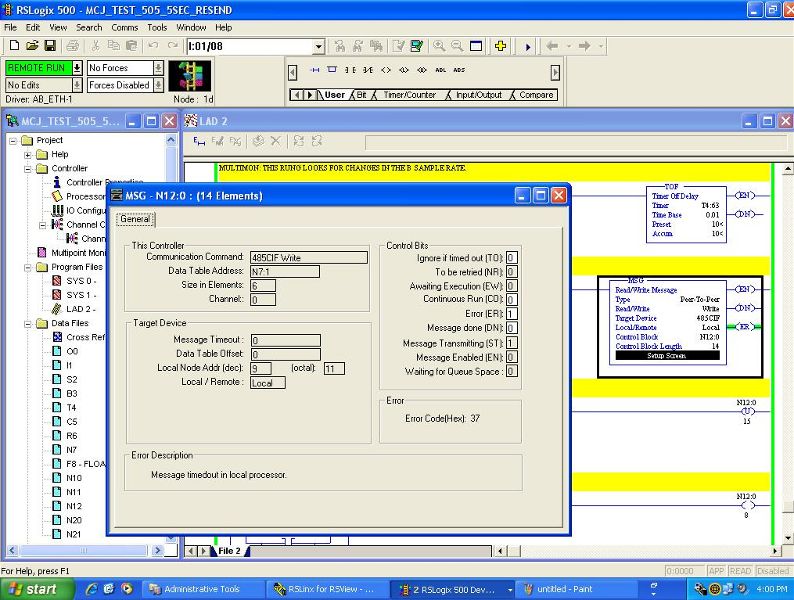Open the REMOTE RUN mode dropdown
This screenshot has height=600, width=794.
(77, 67)
